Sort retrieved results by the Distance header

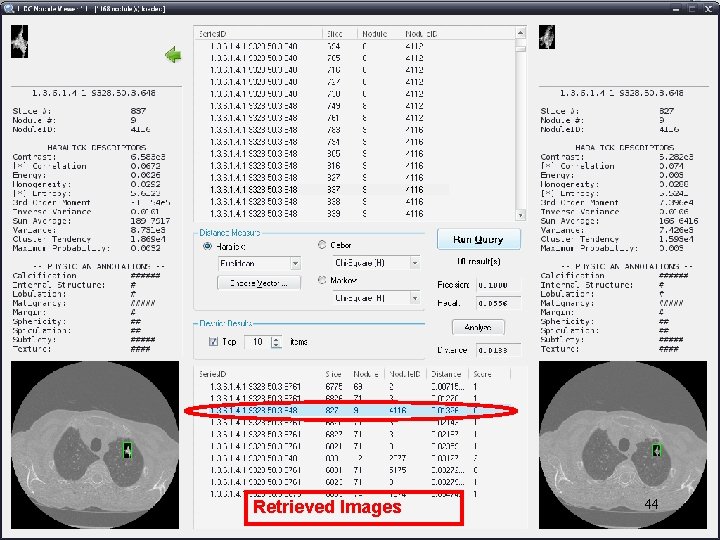tap(447, 374)
